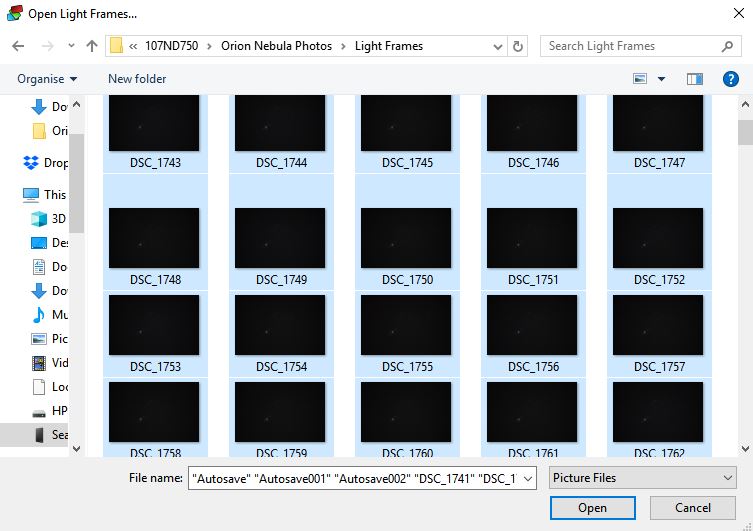Viewport: 753px width, 531px height.
Task: Select 107ND750 in the breadcrumb path
Action: pos(171,46)
